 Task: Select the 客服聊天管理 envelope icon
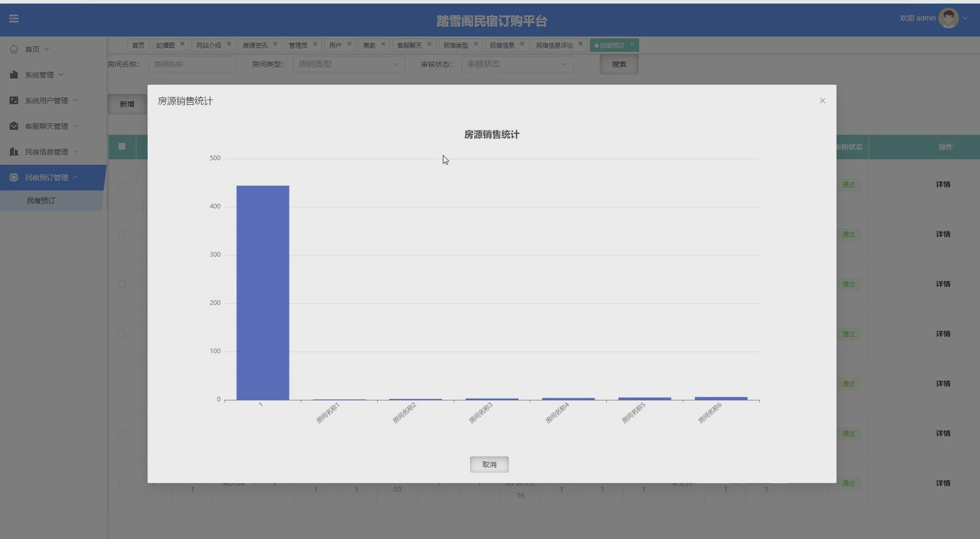[14, 126]
